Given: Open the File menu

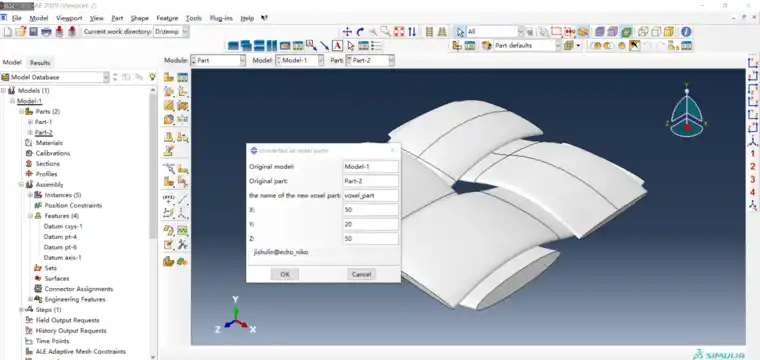Looking at the screenshot, I should pos(16,18).
